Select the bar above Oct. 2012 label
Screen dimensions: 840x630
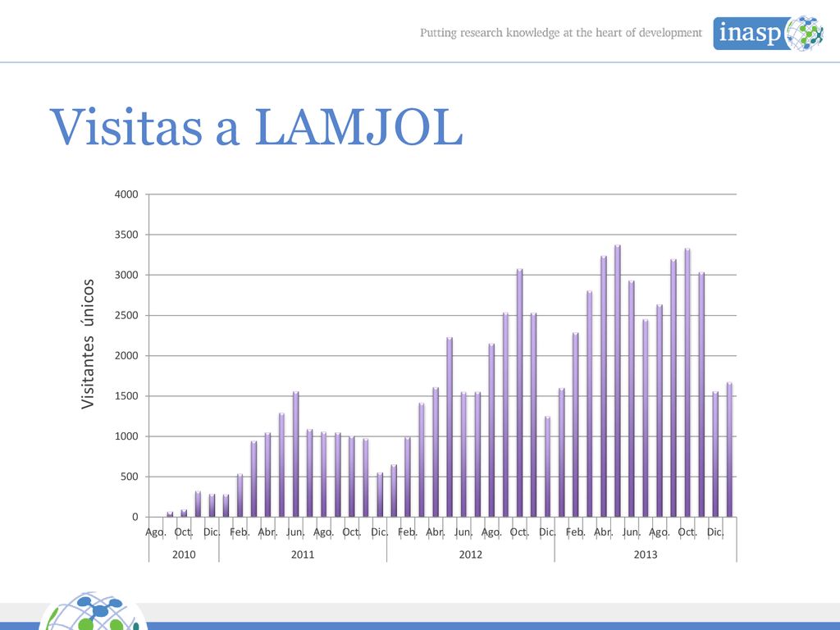(x=519, y=393)
